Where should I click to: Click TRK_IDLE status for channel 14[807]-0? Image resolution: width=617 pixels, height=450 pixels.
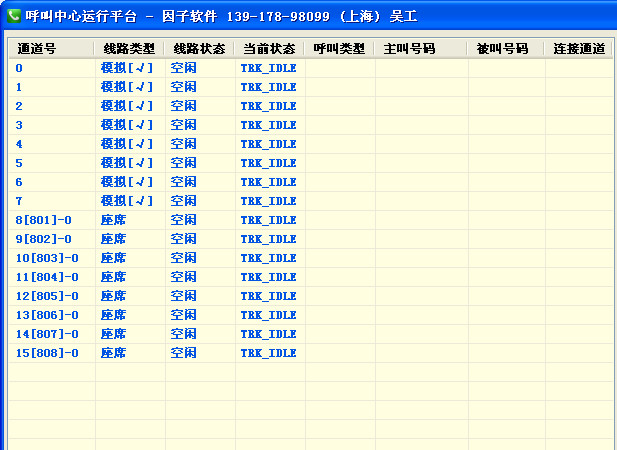tap(268, 334)
